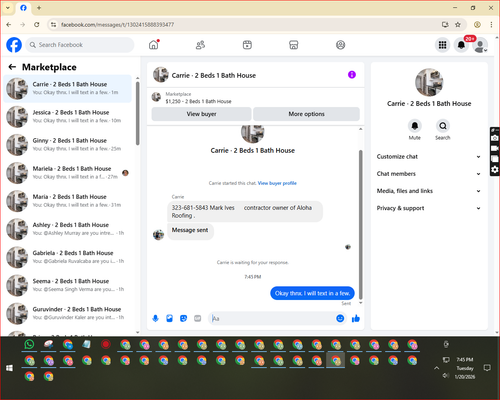Open Chrome profile icon in browser toolbar
Image resolution: width=500 pixels, height=400 pixels.
pyautogui.click(x=477, y=25)
